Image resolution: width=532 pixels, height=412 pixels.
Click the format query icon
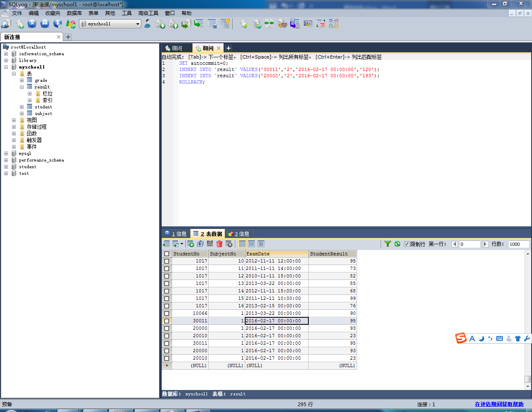pyautogui.click(x=244, y=24)
